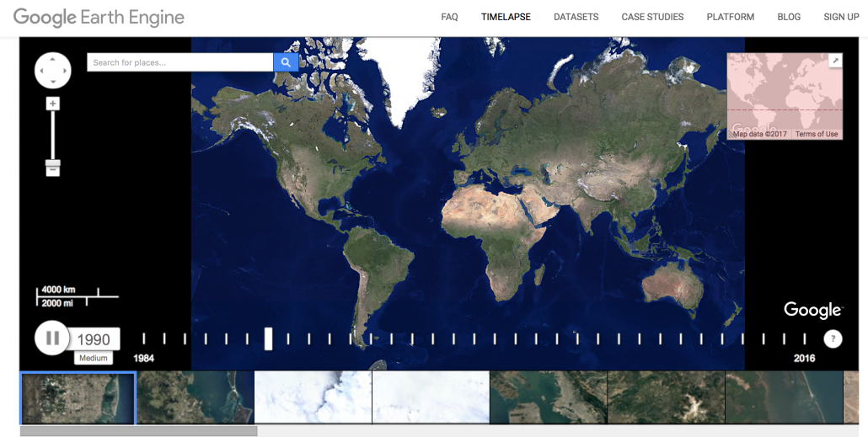Click the pan down arrow on navigation wheel

52,82
